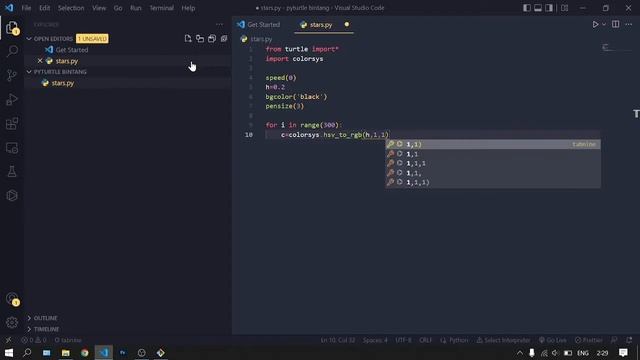The height and width of the screenshot is (360, 640).
Task: Open the Run menu
Action: click(x=136, y=8)
